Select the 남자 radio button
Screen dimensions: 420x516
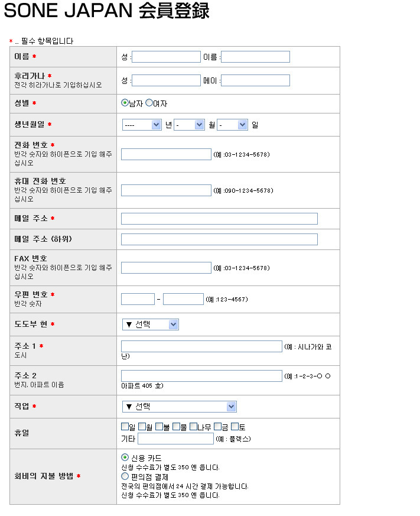point(125,103)
